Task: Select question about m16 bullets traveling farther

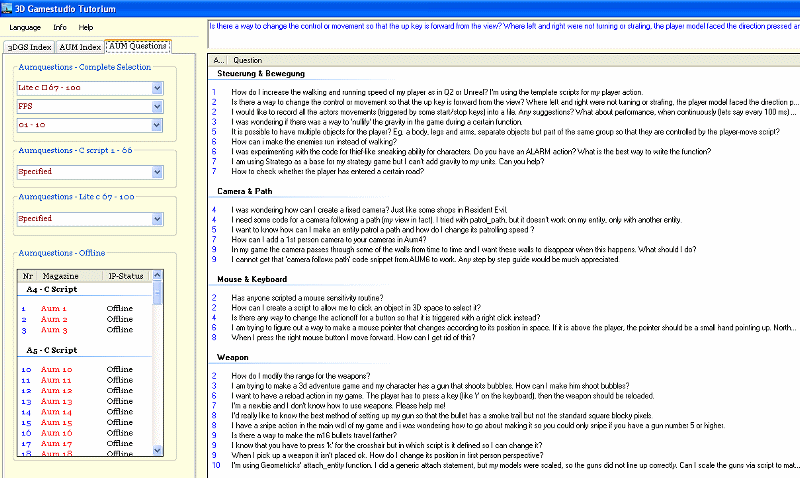Action: click(x=314, y=436)
